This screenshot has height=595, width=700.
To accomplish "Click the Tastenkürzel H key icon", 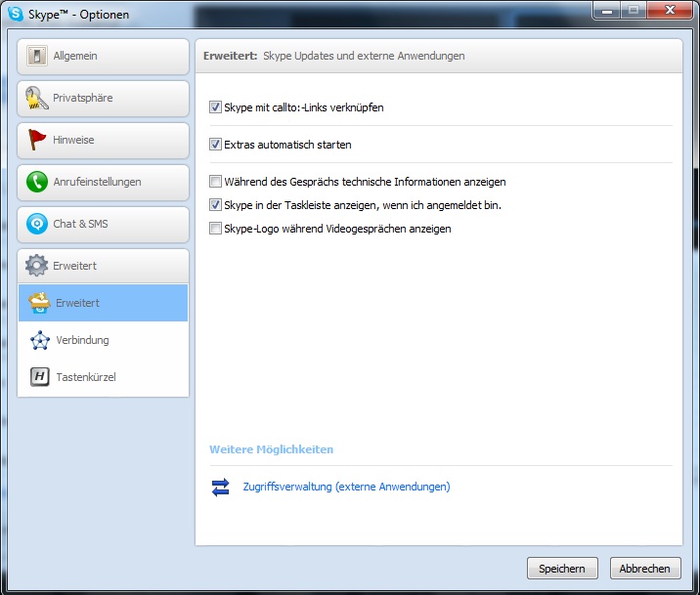I will tap(40, 377).
